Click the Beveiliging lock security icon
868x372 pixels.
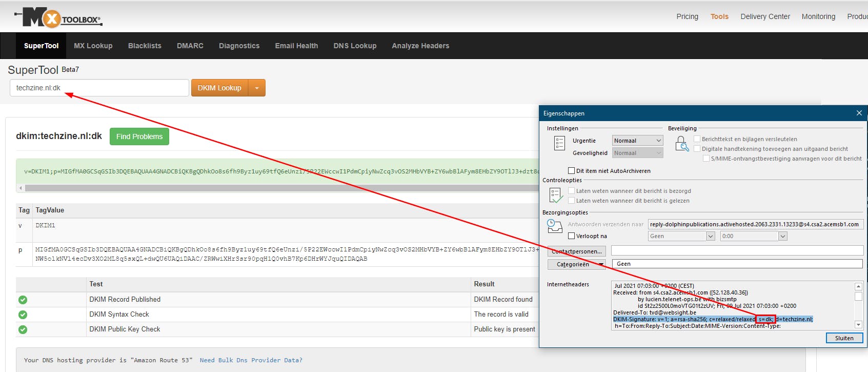click(681, 144)
